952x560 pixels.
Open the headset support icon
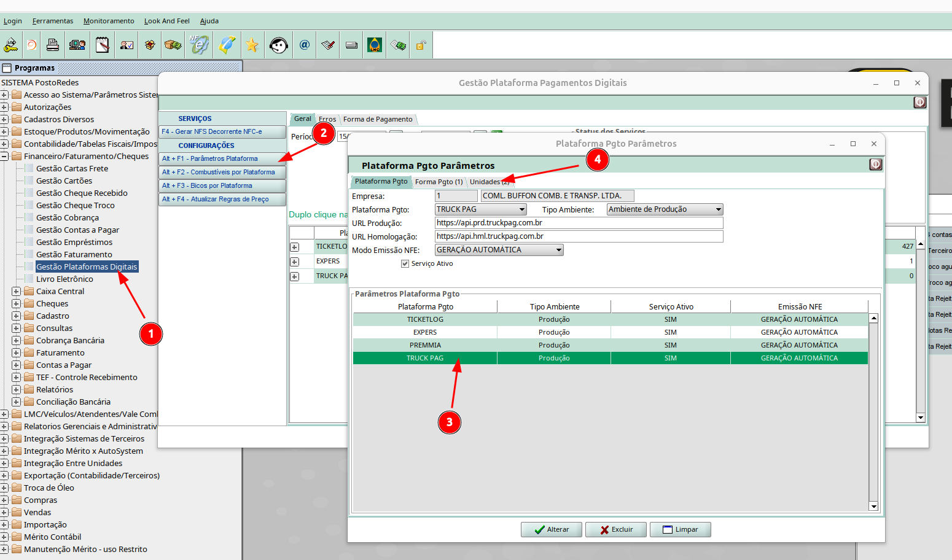278,45
